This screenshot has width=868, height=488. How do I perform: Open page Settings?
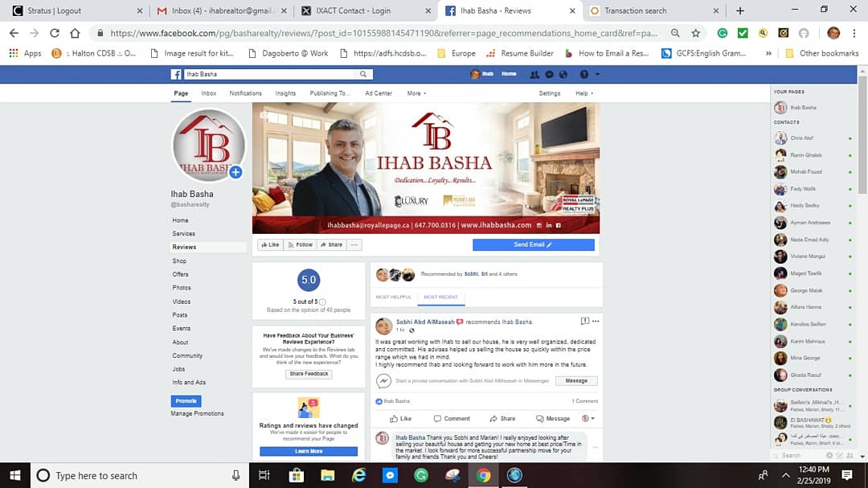coord(550,93)
